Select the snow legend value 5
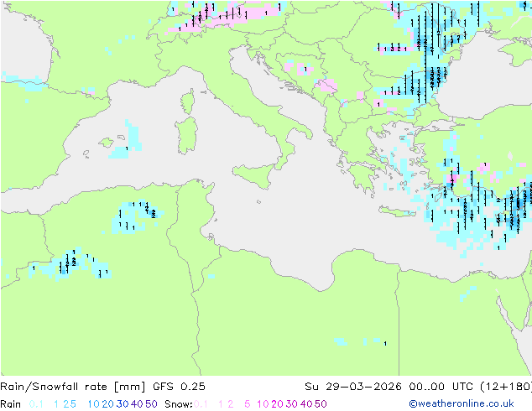Screen dimensions: 532x411 (x=248, y=404)
